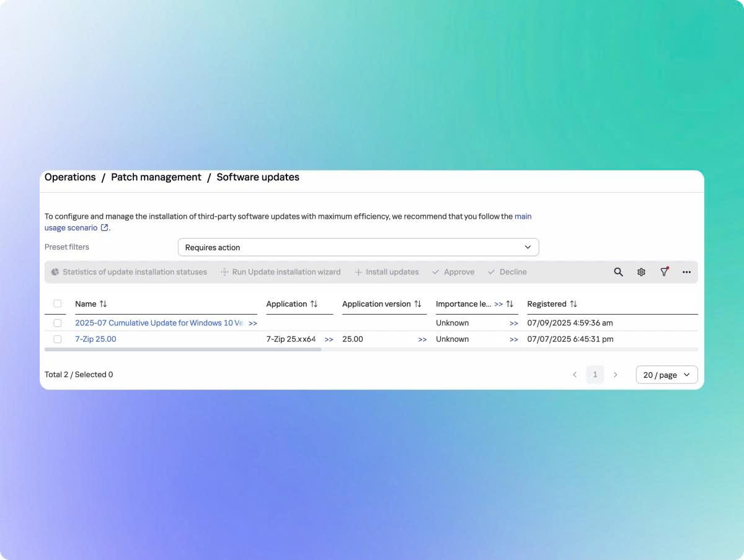Open the 7-Zip 25.00 update link

coord(95,339)
